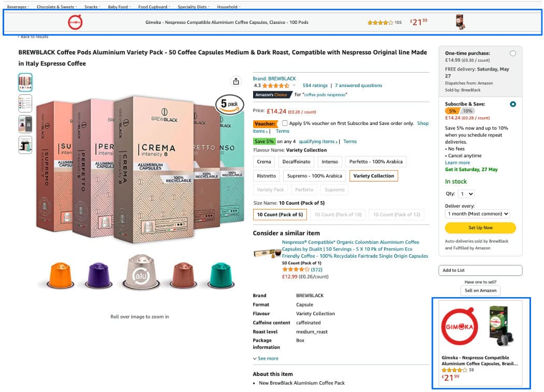
Task: Click the Gimoka logo in sponsored ad box
Action: [459, 327]
